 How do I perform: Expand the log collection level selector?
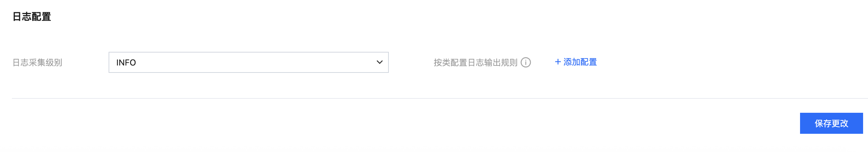[249, 62]
